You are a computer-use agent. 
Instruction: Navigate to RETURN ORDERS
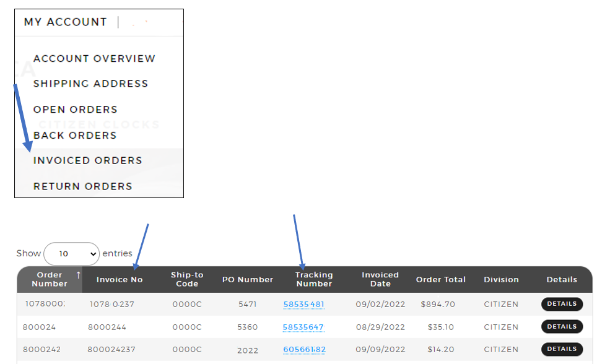(x=82, y=186)
